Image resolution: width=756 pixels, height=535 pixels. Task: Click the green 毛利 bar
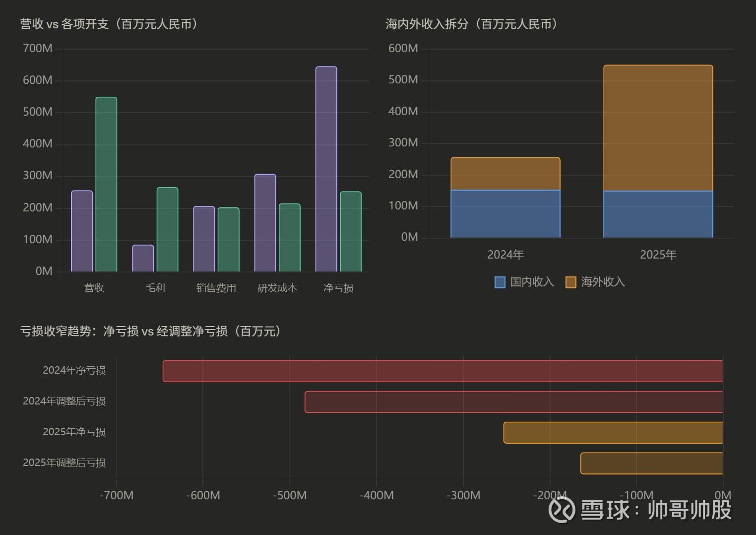point(167,230)
